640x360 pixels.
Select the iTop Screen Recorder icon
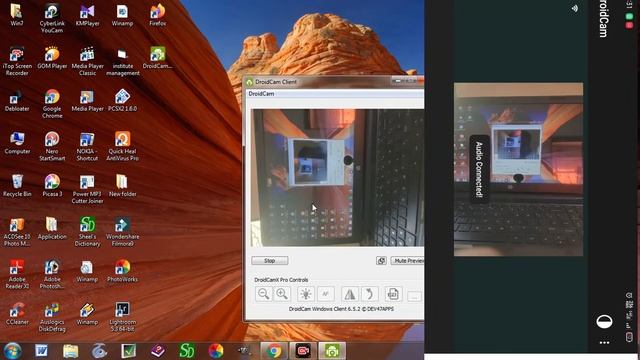[17, 61]
